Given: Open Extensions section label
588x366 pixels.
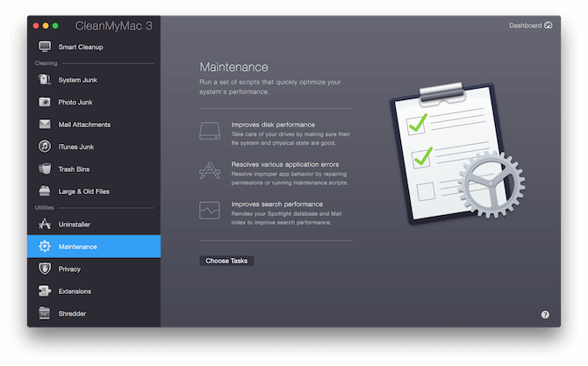Looking at the screenshot, I should (75, 291).
